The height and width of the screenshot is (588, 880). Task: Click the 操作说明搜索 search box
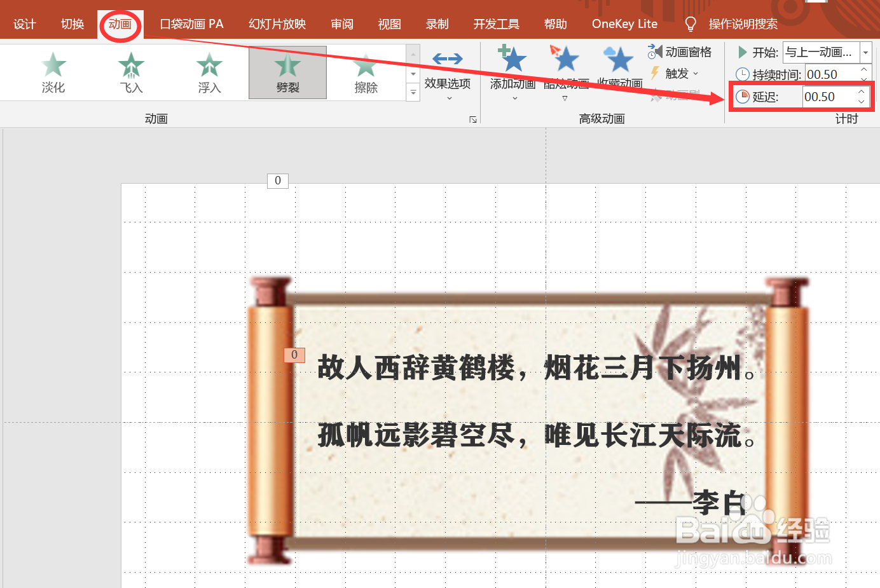pos(743,24)
